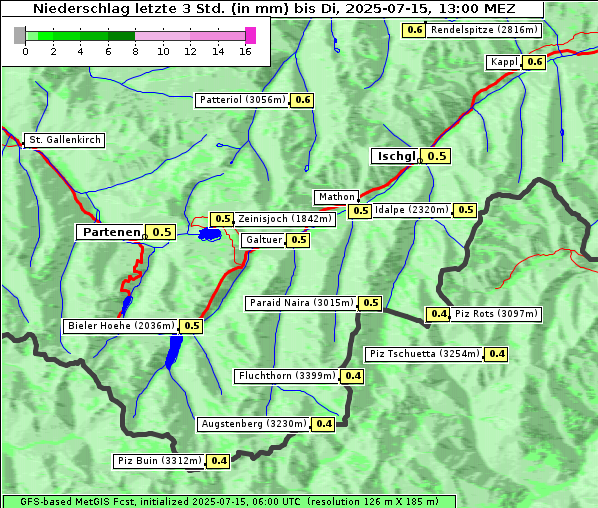Image resolution: width=598 pixels, height=508 pixels.
Task: Select the Rendelspitze (2816m) label
Action: [484, 30]
